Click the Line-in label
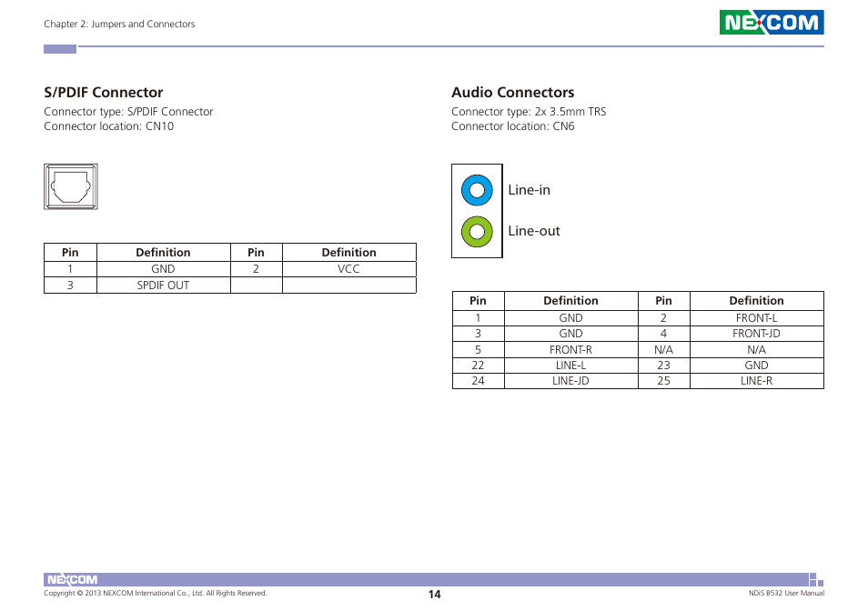Screen dimensions: 868x611 pyautogui.click(x=530, y=190)
